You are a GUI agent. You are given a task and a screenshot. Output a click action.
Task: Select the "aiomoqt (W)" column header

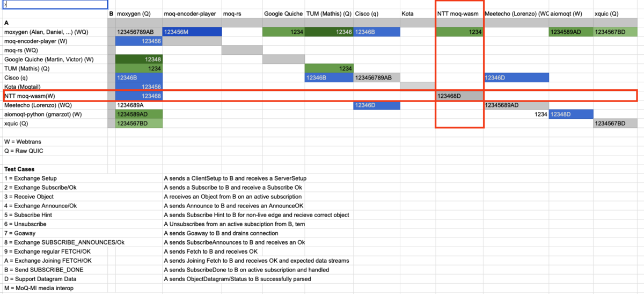(x=571, y=13)
